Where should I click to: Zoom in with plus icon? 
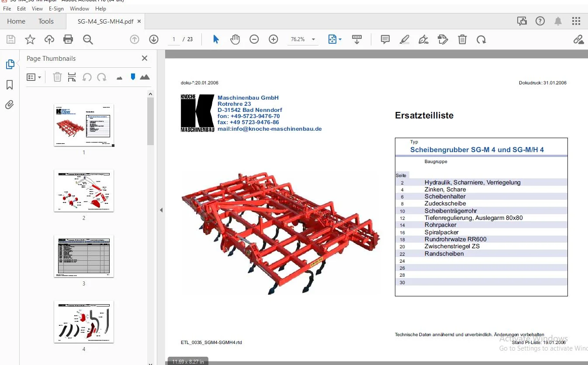coord(273,39)
